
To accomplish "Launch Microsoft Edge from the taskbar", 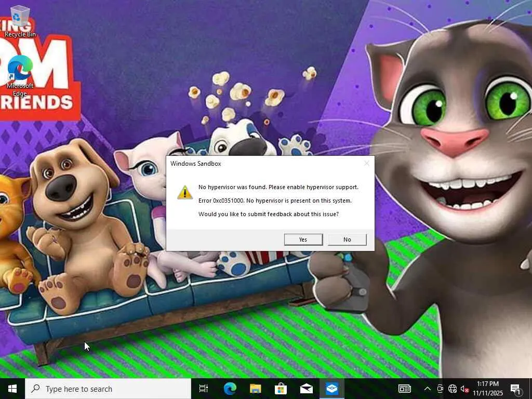I will coord(230,389).
